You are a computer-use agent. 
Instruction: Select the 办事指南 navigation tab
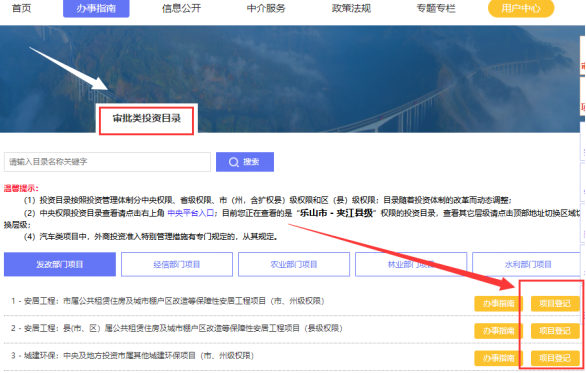pyautogui.click(x=96, y=8)
